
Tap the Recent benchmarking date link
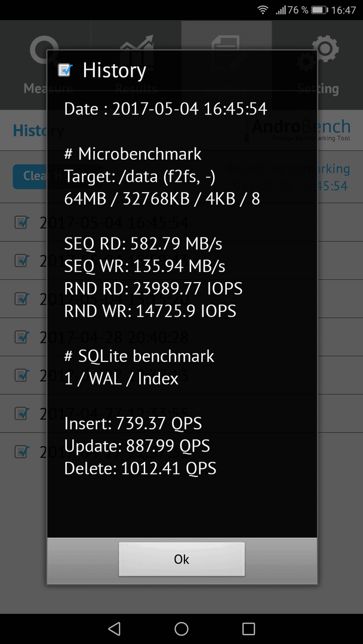[x=333, y=177]
